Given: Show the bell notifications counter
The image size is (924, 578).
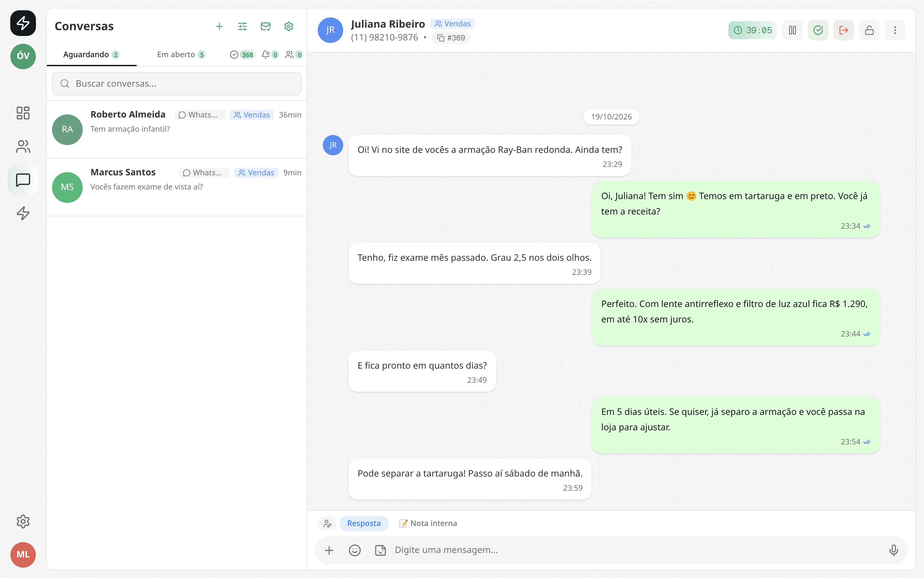Looking at the screenshot, I should [270, 55].
